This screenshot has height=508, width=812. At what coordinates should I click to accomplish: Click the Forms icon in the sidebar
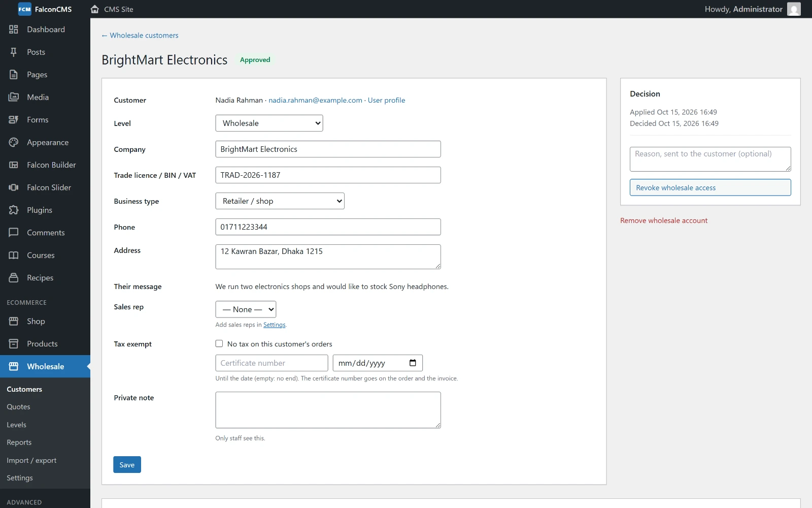tap(14, 120)
